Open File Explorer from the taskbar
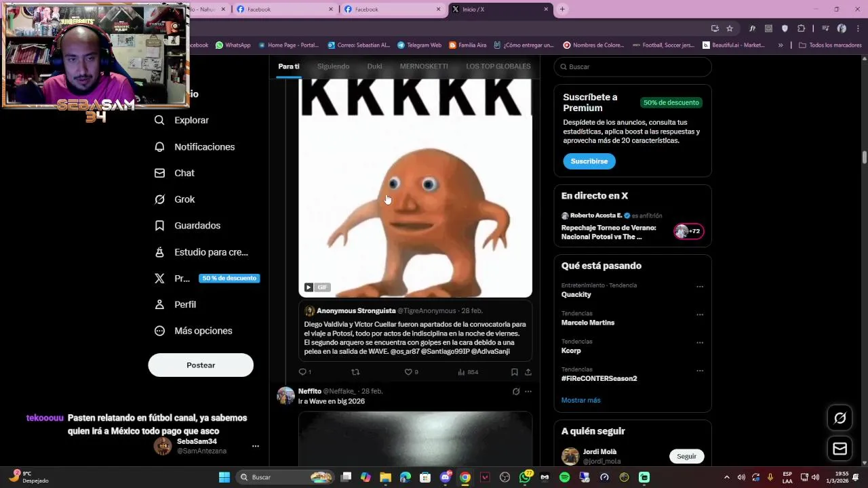The image size is (868, 488). click(x=385, y=477)
